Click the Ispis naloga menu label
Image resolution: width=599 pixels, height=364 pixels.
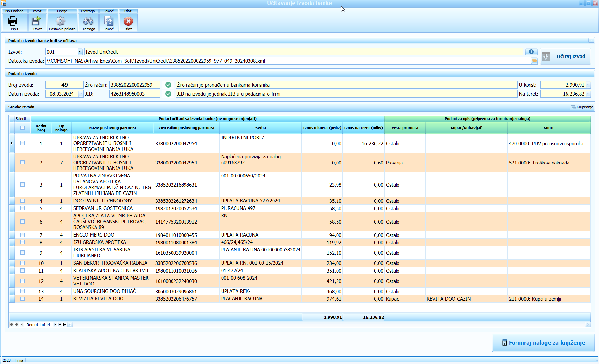(14, 11)
